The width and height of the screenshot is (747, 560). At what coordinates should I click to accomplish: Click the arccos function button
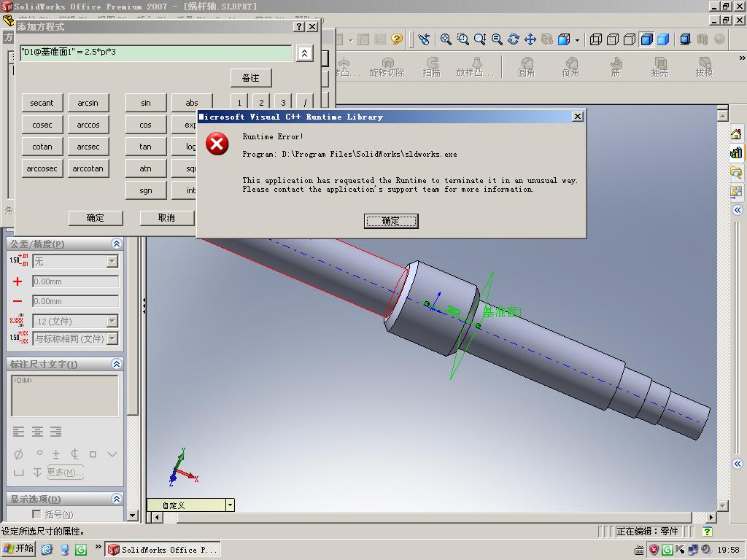pos(88,125)
